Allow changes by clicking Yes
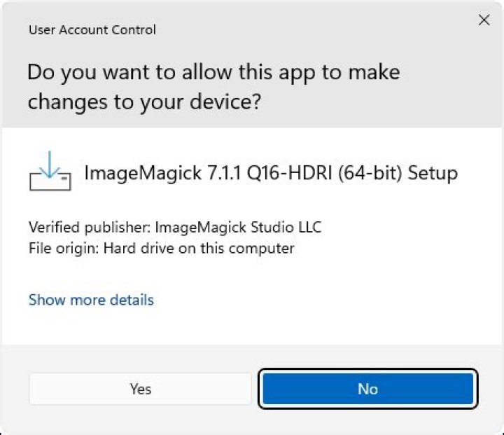This screenshot has width=504, height=435. [140, 389]
